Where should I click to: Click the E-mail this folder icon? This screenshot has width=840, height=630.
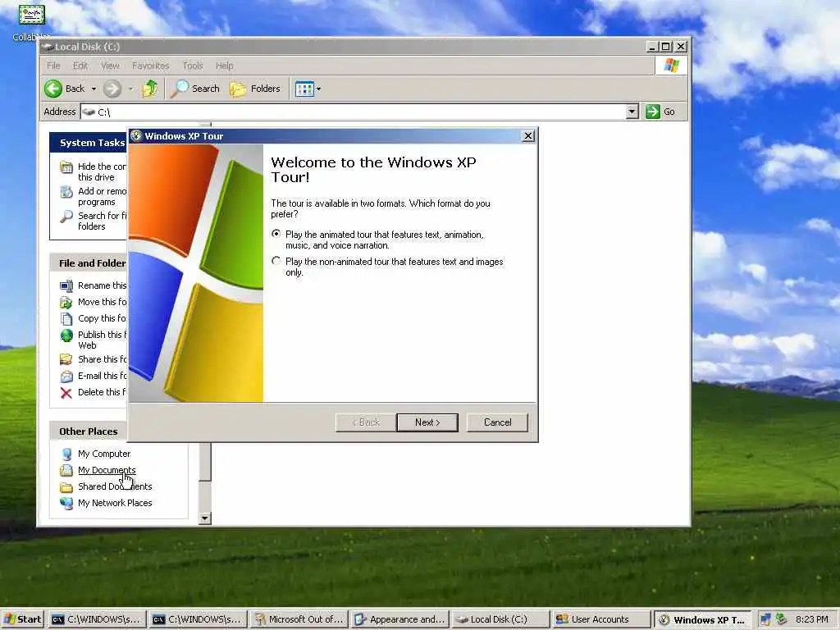[x=66, y=376]
